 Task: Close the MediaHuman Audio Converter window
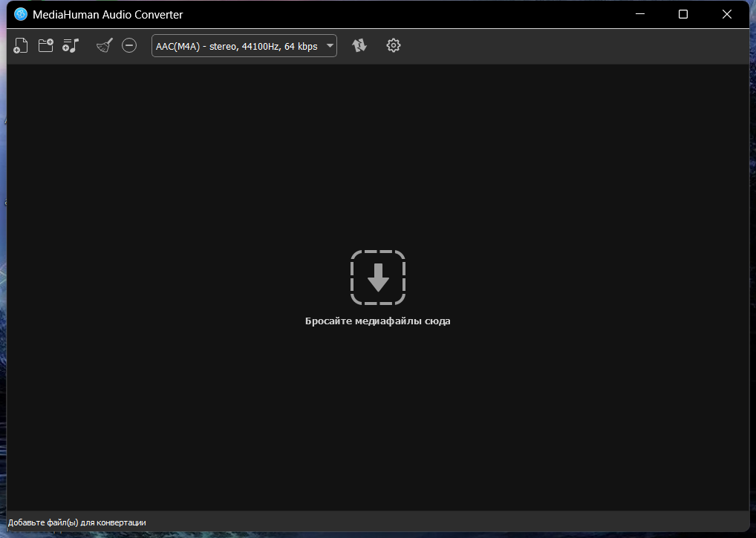[726, 14]
